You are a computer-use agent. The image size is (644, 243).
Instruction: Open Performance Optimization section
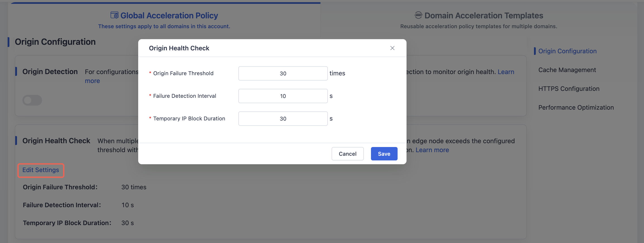pyautogui.click(x=576, y=107)
